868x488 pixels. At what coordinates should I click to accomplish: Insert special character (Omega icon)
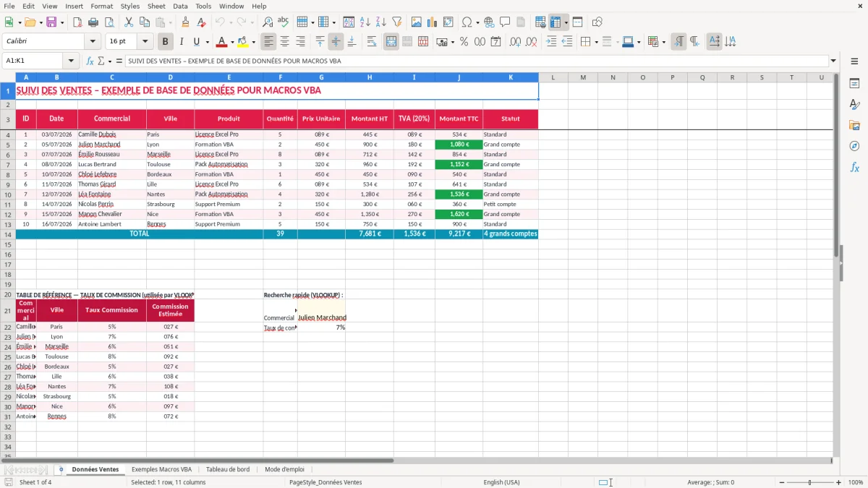[467, 22]
